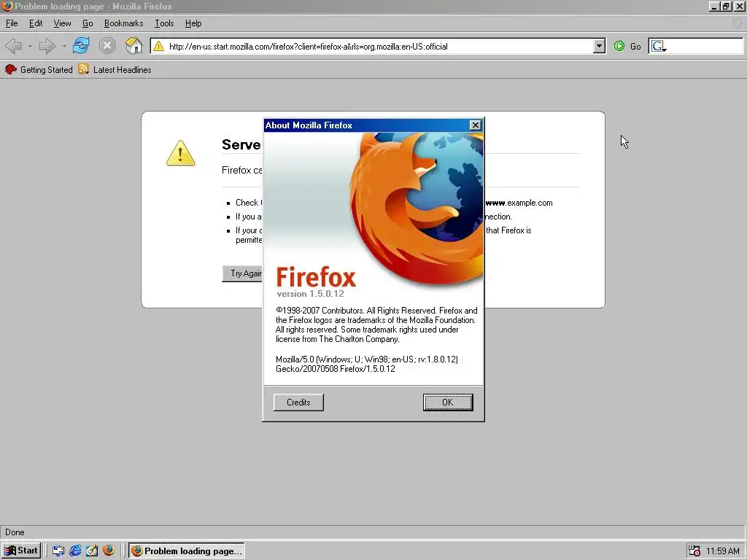Open the Getting Started bookmark
The image size is (747, 560).
(x=39, y=69)
